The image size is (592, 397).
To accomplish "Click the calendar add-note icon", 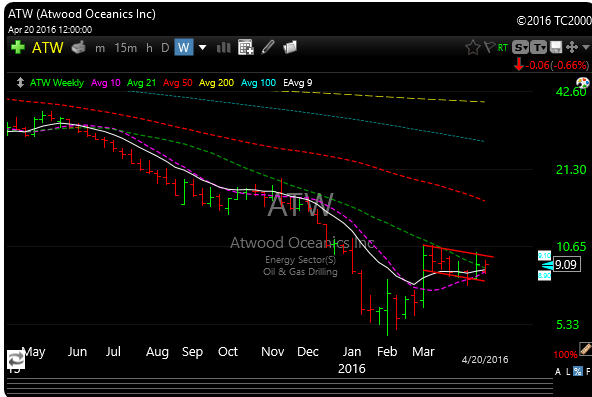I will tap(245, 47).
